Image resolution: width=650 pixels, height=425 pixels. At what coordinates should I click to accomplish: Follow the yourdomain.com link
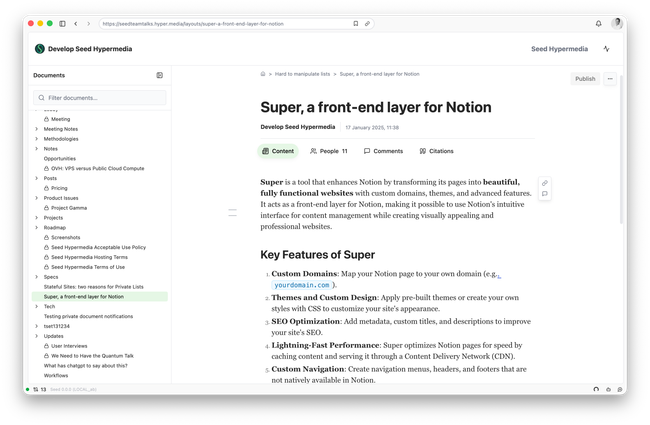coord(302,285)
